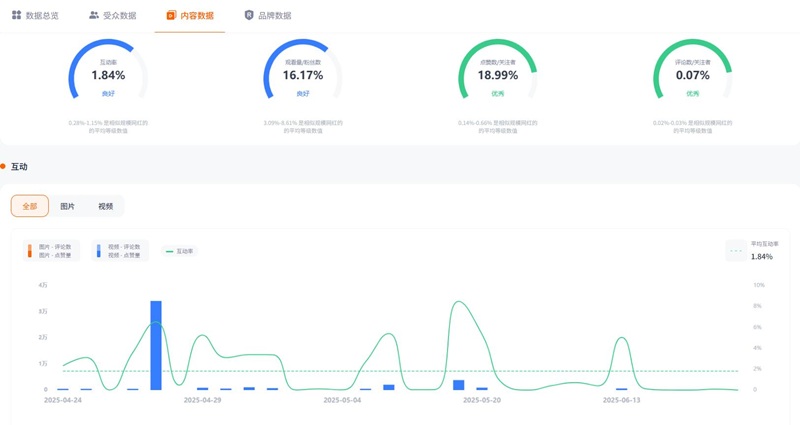
Task: Click the 评论数/关注者 0.07% gauge
Action: pyautogui.click(x=693, y=76)
